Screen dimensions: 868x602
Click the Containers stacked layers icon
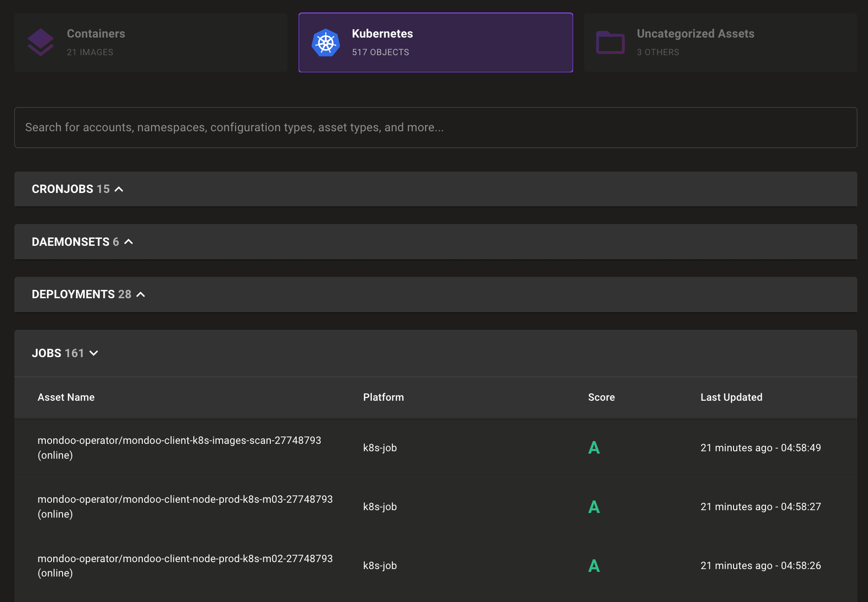coord(41,43)
